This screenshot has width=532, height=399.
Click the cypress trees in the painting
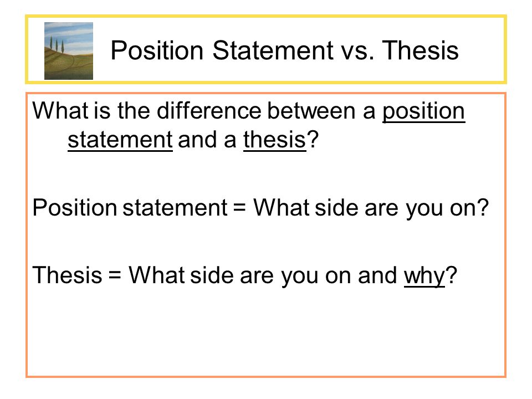(57, 44)
